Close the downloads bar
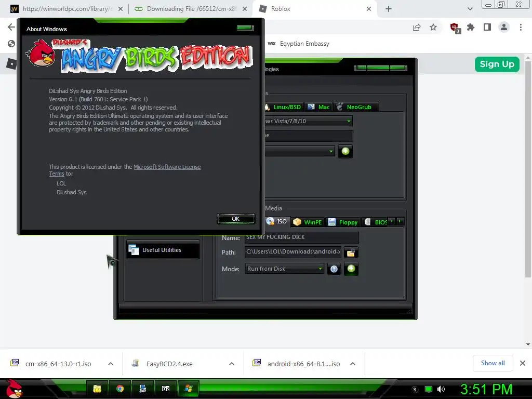532x399 pixels. (x=523, y=363)
